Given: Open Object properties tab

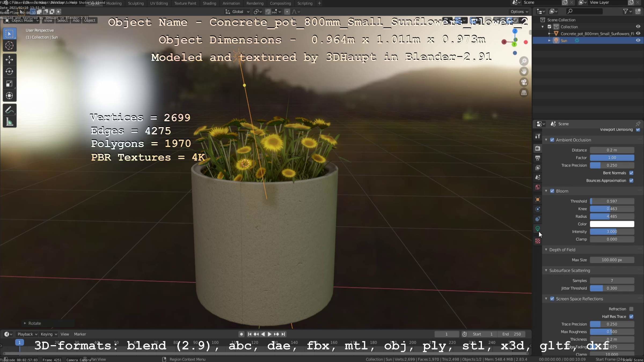Looking at the screenshot, I should point(537,200).
